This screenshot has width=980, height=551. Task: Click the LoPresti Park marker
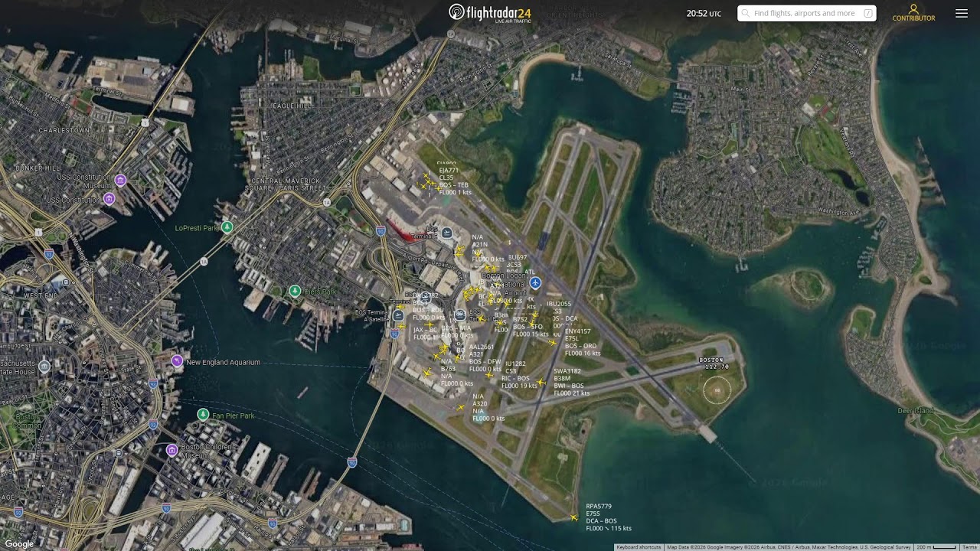tap(227, 227)
